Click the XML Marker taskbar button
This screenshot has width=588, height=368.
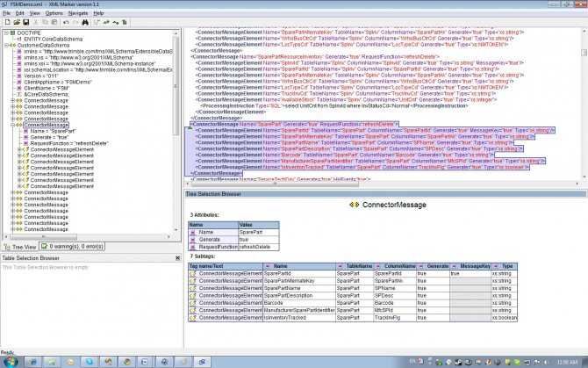click(x=202, y=362)
